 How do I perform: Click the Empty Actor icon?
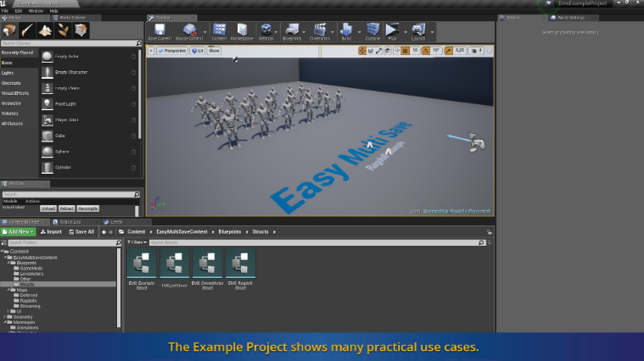(x=48, y=56)
